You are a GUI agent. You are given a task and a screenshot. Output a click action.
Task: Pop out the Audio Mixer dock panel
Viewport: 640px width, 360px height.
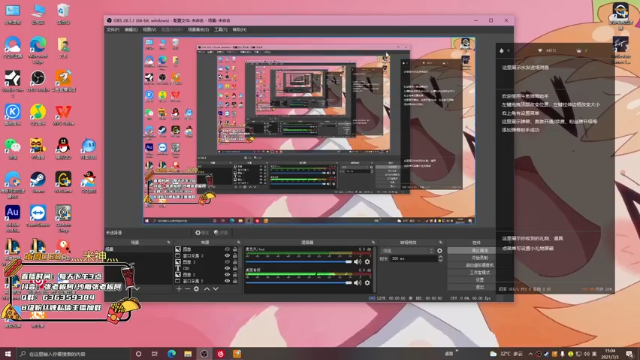tap(373, 242)
